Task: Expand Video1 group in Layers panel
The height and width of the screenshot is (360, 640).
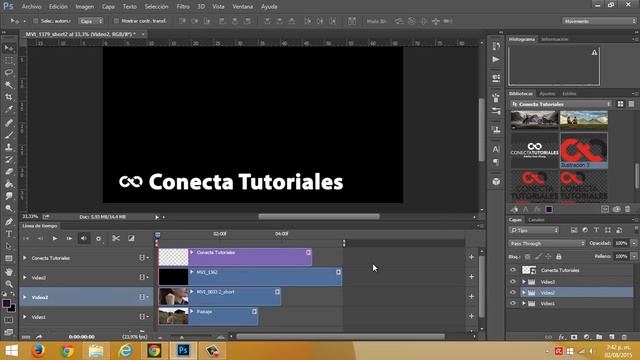Action: (524, 303)
